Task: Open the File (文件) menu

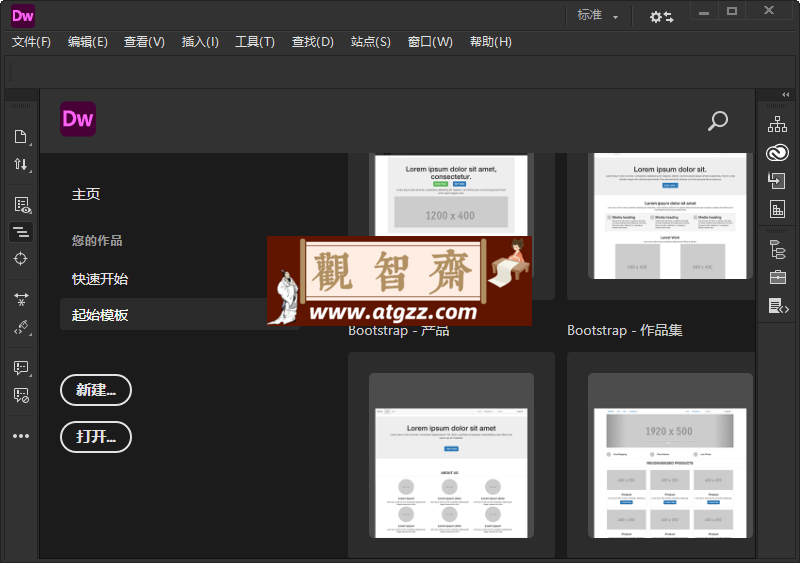Action: point(31,42)
